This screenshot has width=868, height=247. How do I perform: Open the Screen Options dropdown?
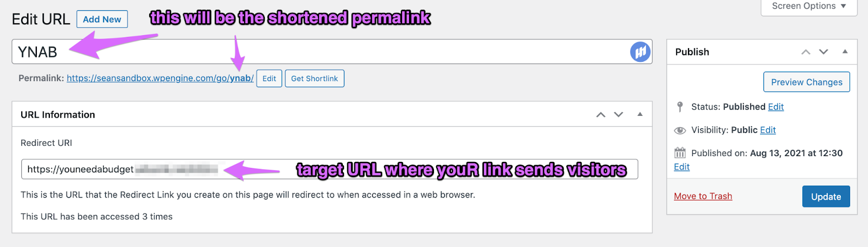tap(809, 6)
